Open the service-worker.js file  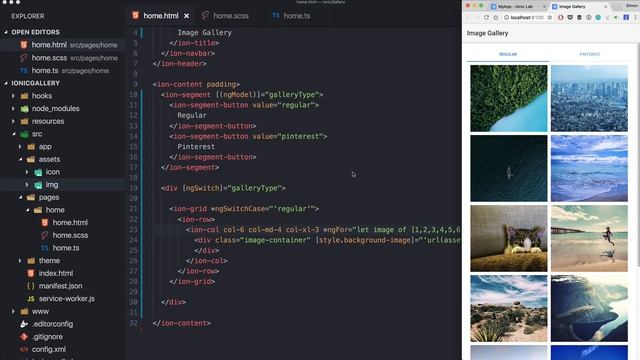click(x=67, y=299)
